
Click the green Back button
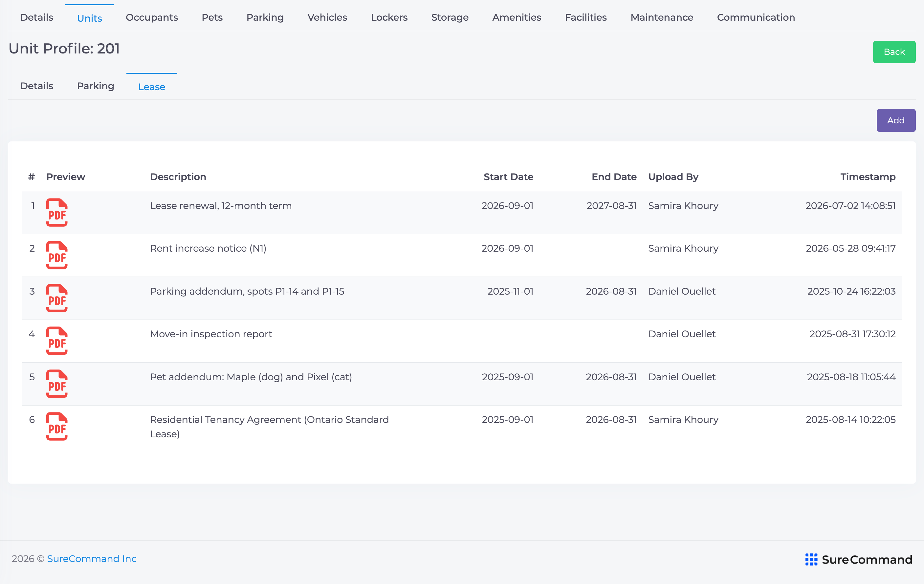894,52
